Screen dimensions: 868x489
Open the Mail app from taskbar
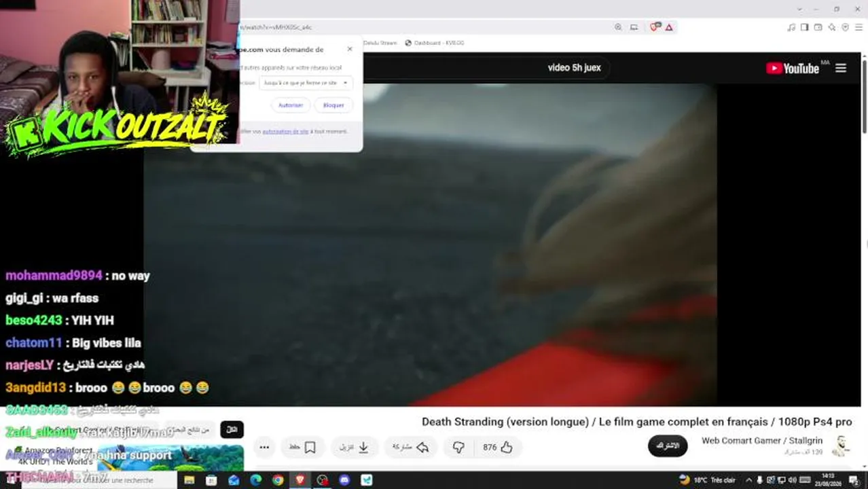tap(234, 479)
